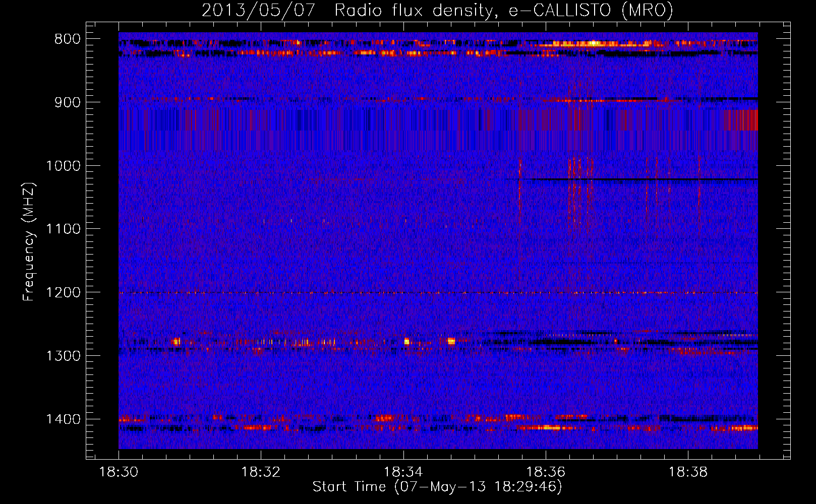Click the 1400 frequency tick label
This screenshot has height=504, width=816.
pos(63,419)
